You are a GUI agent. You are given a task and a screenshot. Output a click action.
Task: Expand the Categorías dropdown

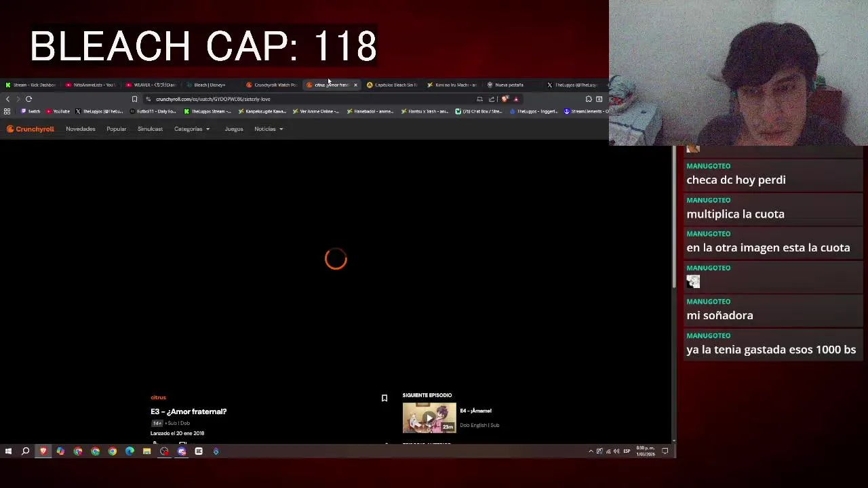point(192,129)
